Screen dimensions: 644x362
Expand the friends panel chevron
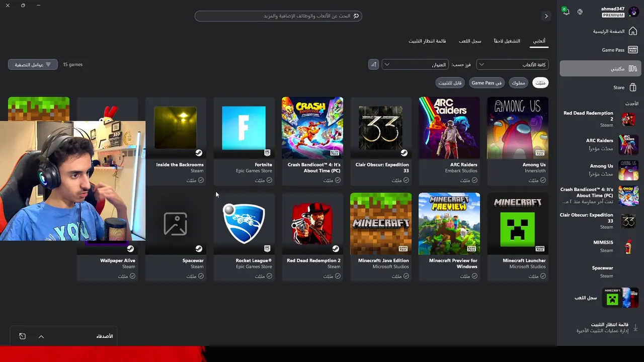41,336
